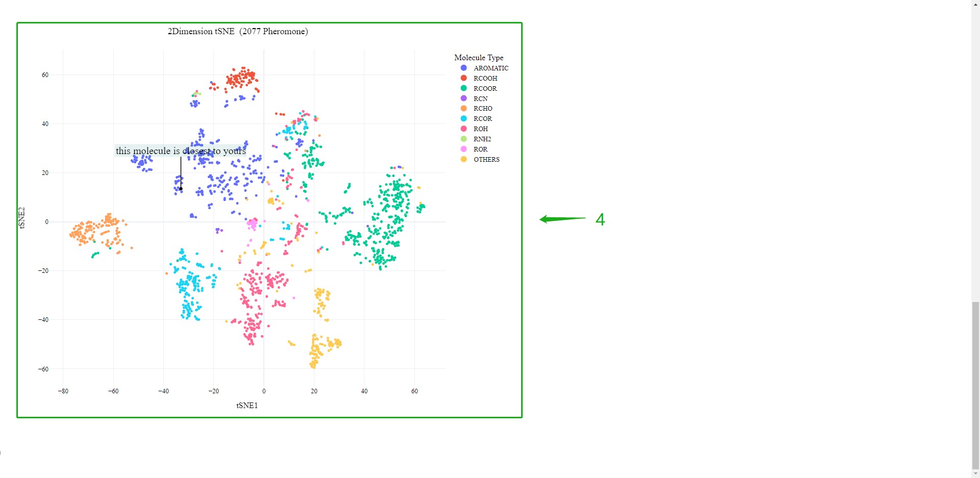Click the tSNE2 y-axis label
This screenshot has height=478, width=980.
22,218
